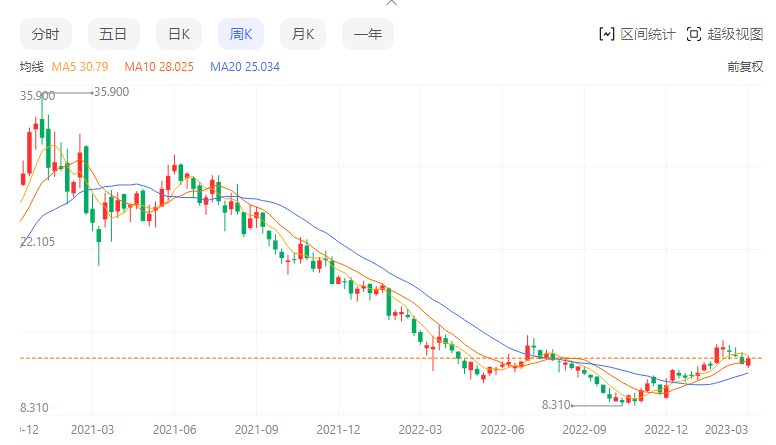Show the 一年 one-year view
The width and height of the screenshot is (776, 445).
click(x=368, y=34)
